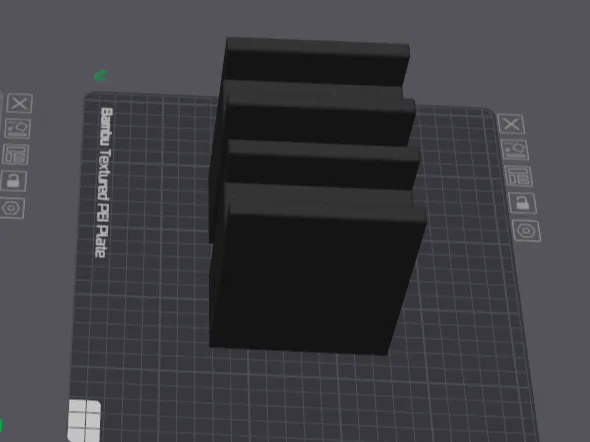Arrange objects on the neighboring plate
Viewport: 590px width, 442px height.
tap(15, 155)
